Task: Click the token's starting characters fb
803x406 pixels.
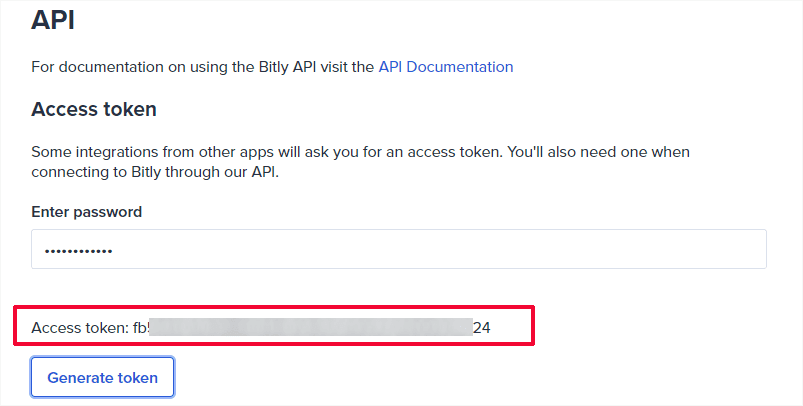Action: point(141,328)
